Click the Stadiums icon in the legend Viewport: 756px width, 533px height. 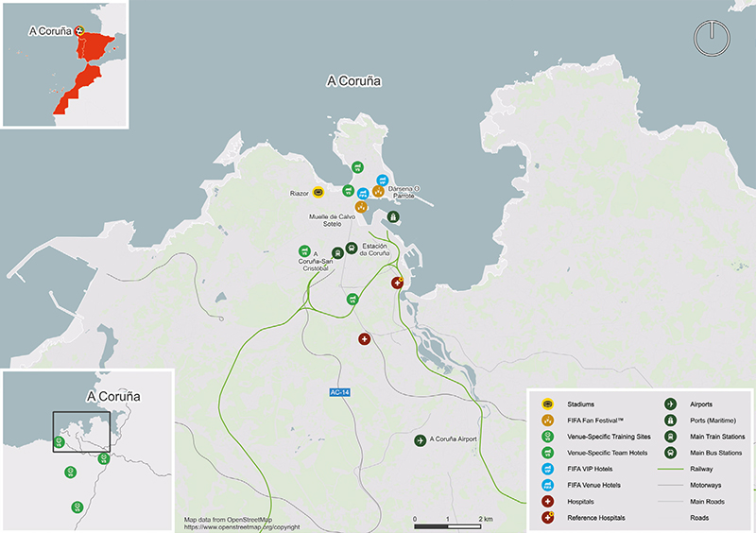(x=547, y=404)
